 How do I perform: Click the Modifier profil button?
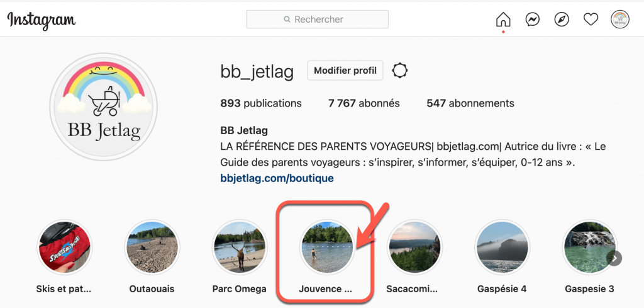coord(345,71)
